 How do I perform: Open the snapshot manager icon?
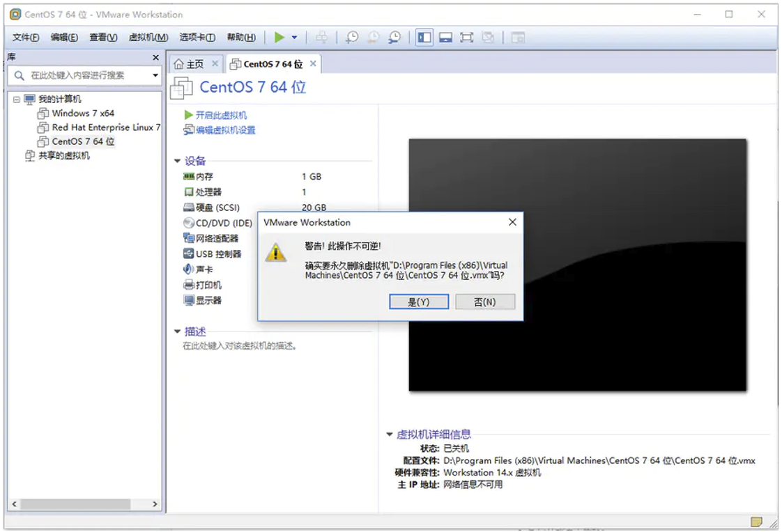tap(394, 38)
